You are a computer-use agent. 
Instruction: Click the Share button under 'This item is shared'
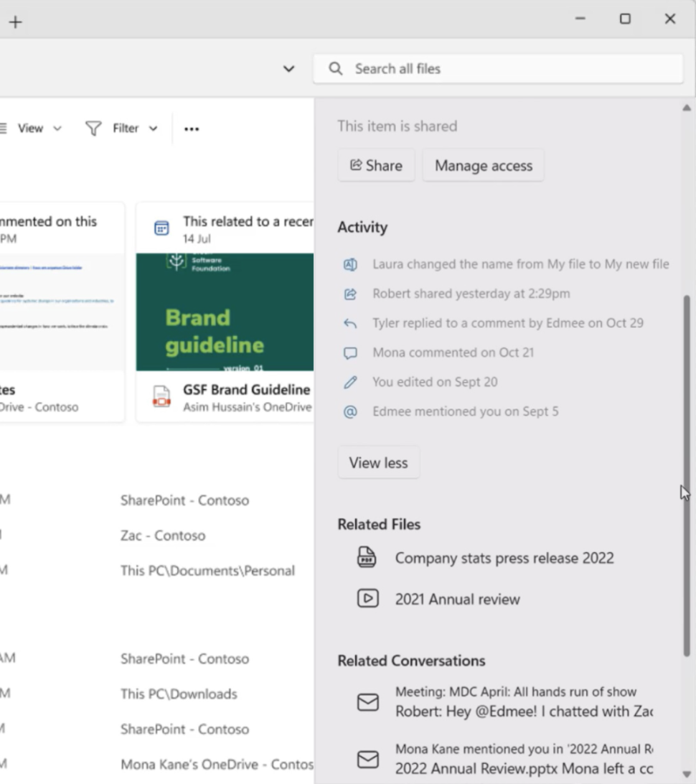(376, 165)
